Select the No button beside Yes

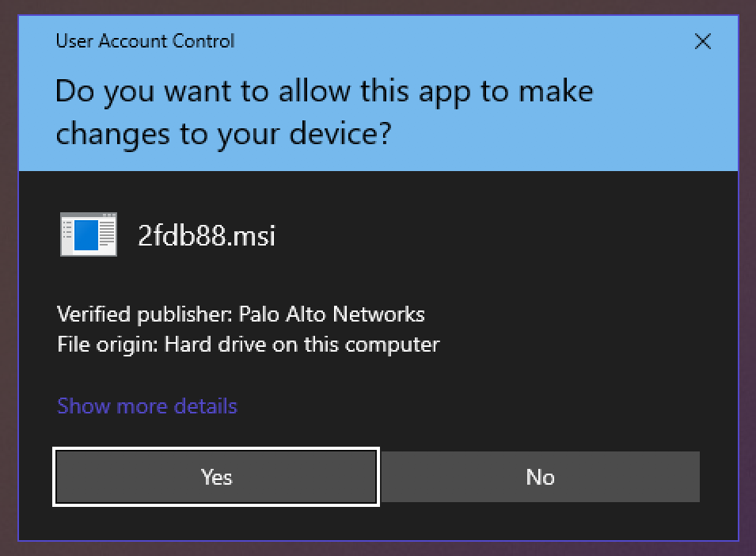(x=540, y=477)
